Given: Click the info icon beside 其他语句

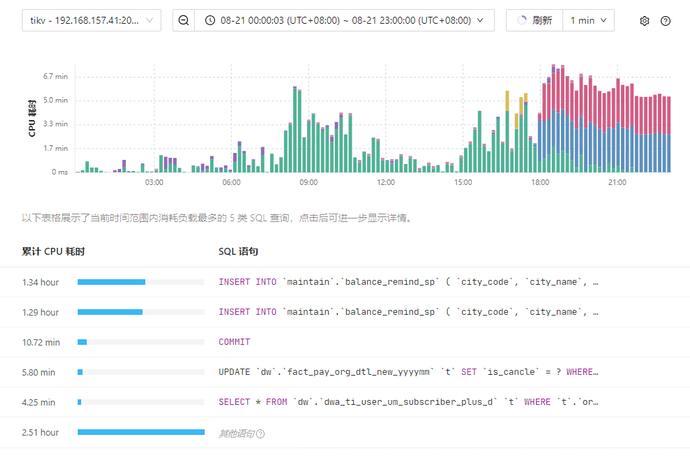Looking at the screenshot, I should (262, 433).
